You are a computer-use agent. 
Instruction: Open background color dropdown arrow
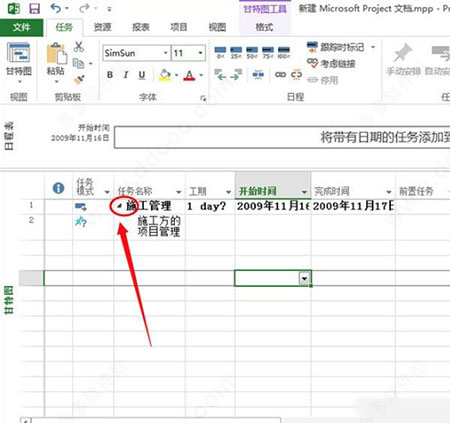176,75
